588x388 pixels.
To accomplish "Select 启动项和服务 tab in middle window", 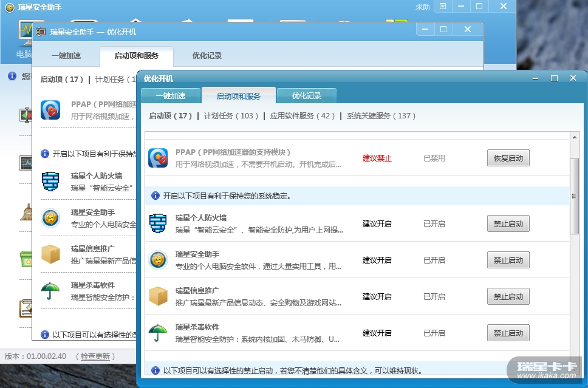I will click(x=137, y=56).
